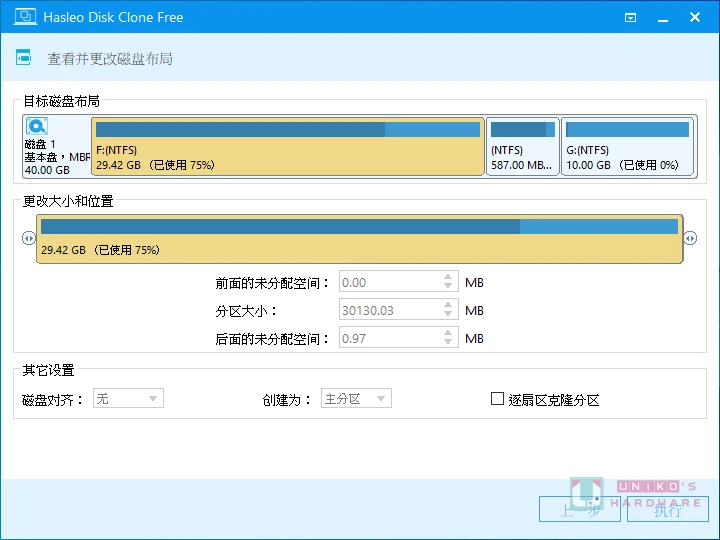The height and width of the screenshot is (540, 720).
Task: Increase 后面的未分配空间 value with up arrow
Action: pos(448,333)
